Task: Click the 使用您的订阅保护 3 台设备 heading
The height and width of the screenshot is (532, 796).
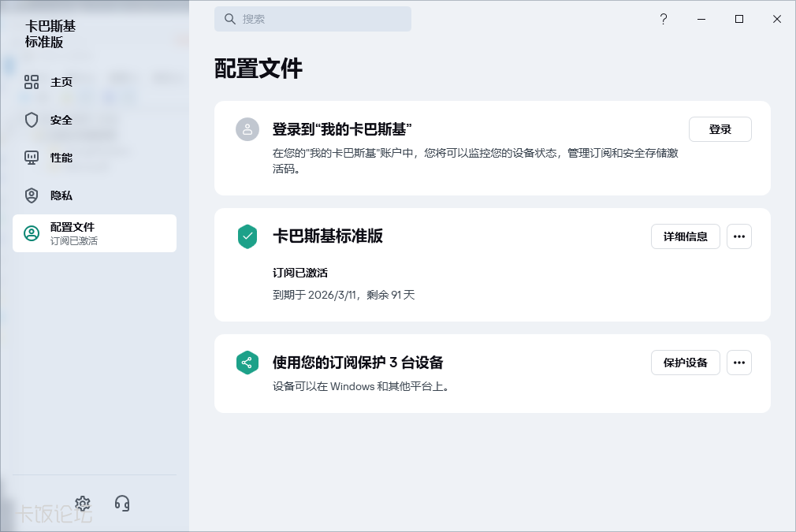Action: point(358,363)
